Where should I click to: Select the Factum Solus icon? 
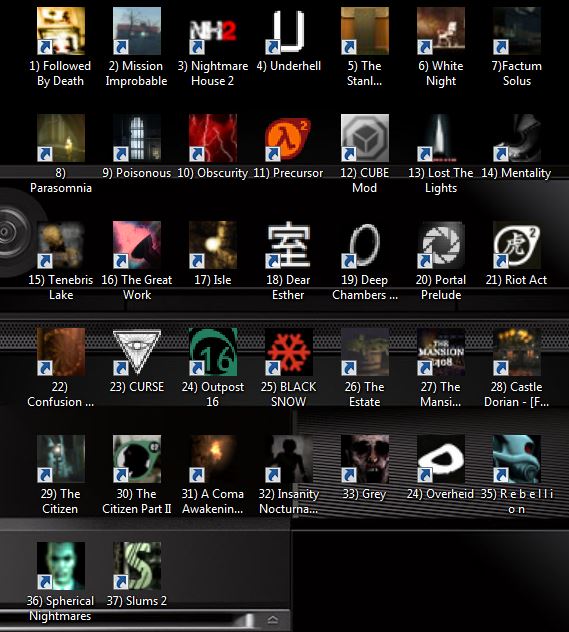pos(517,31)
